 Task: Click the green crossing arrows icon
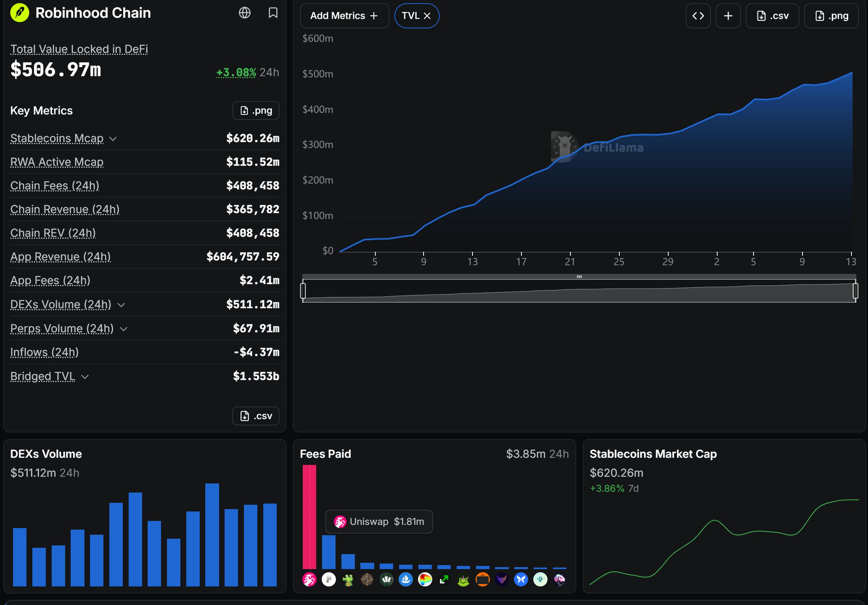444,579
